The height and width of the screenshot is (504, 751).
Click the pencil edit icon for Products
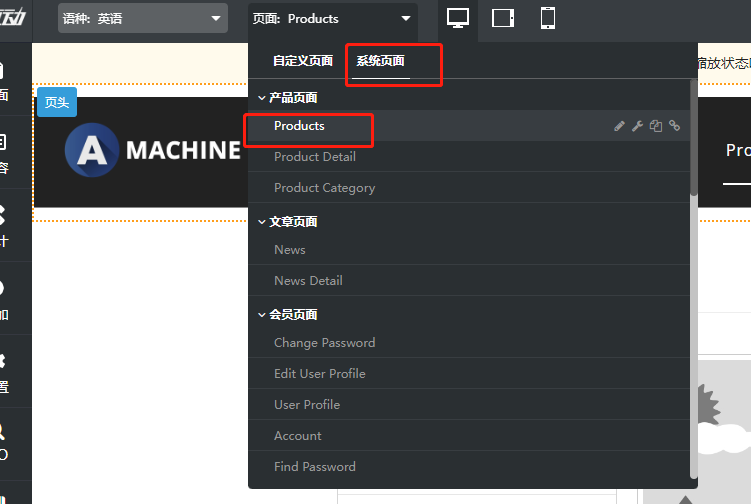619,126
